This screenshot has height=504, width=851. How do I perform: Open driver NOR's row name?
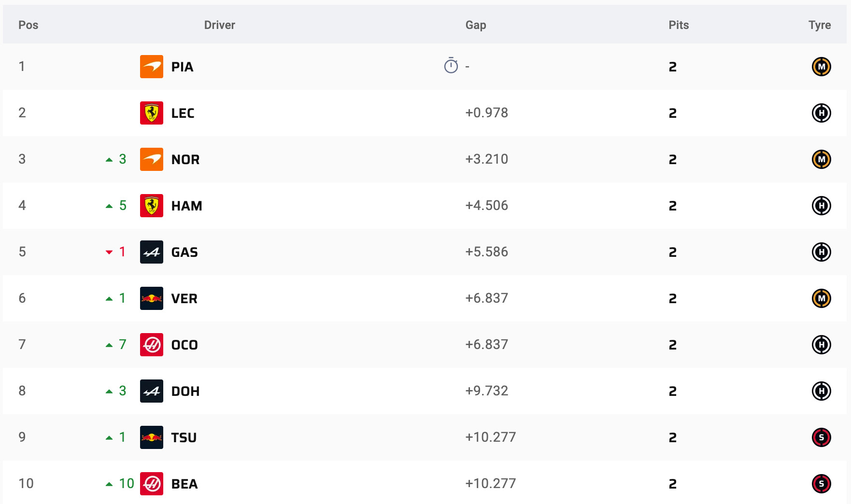[185, 159]
